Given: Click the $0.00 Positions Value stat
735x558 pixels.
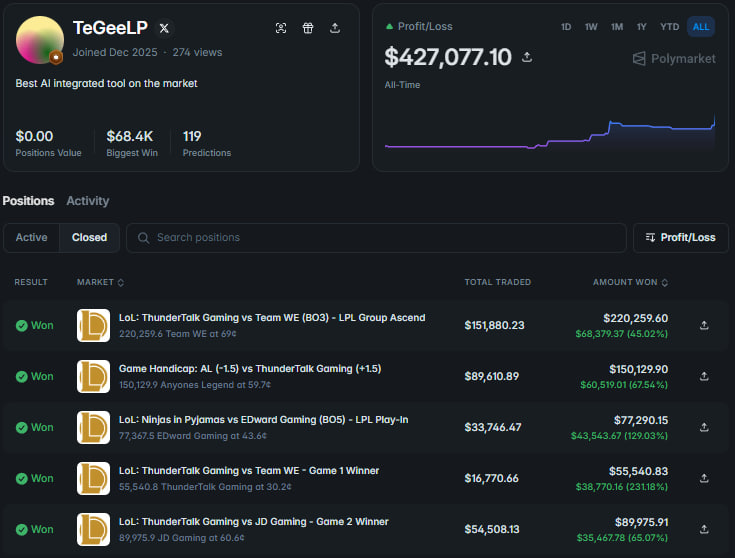Looking at the screenshot, I should 48,143.
